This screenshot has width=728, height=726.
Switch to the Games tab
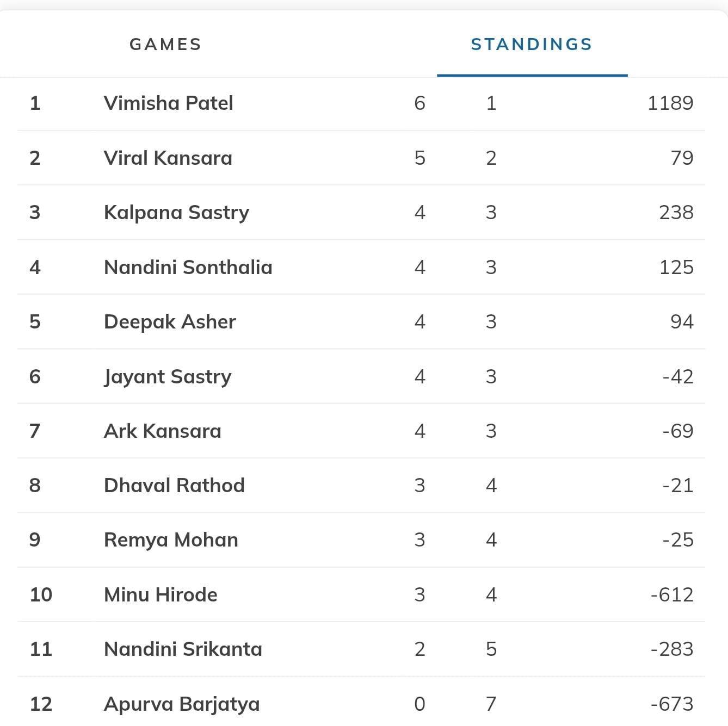(x=165, y=44)
